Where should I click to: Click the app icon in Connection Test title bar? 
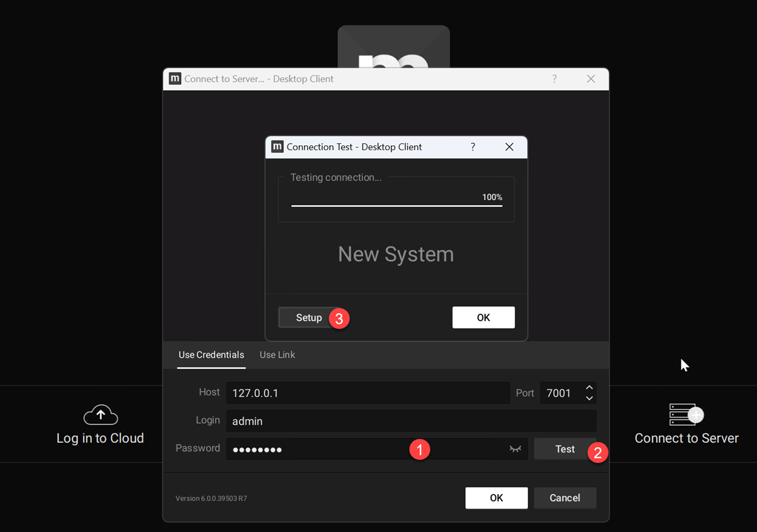[x=277, y=147]
